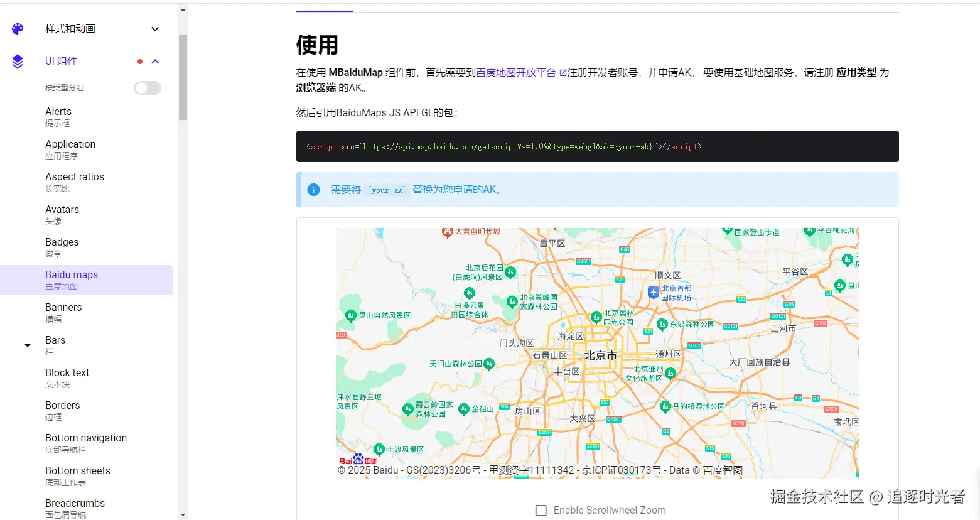Click the 北京市 label on the map
Image resolution: width=980 pixels, height=520 pixels.
point(601,356)
